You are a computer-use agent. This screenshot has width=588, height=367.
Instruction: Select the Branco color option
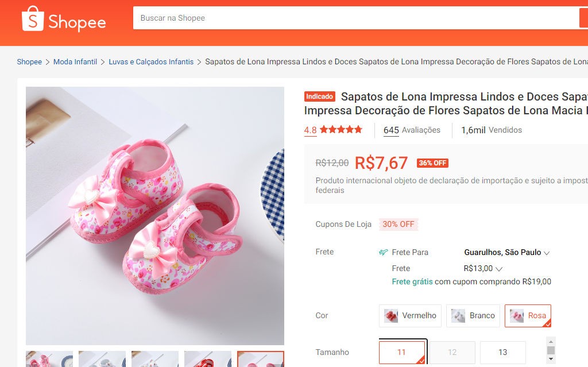[x=473, y=315]
